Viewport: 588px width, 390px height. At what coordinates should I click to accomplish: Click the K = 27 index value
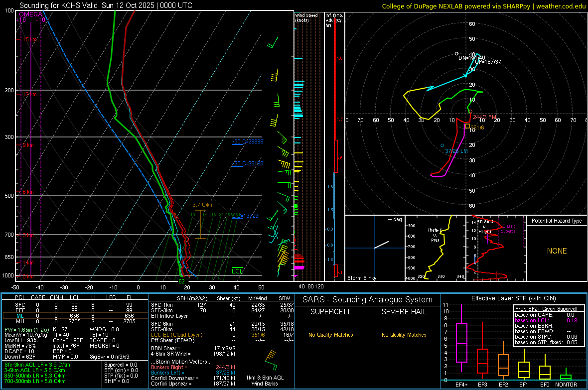(60, 329)
